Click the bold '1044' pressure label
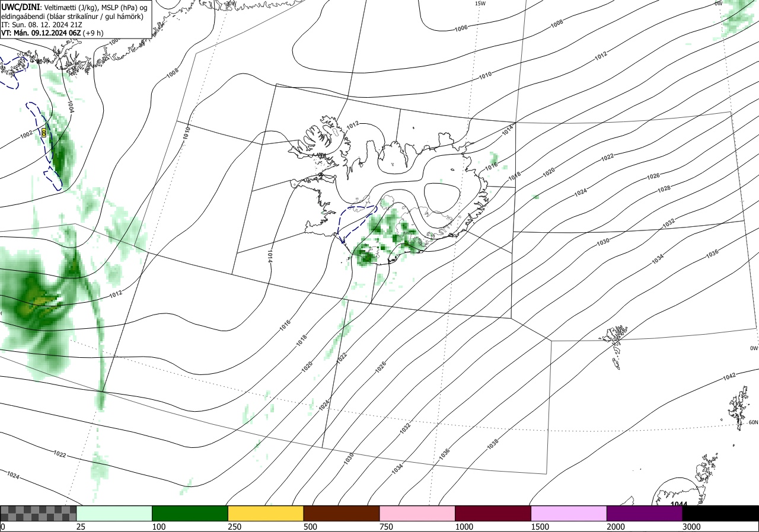 679,504
